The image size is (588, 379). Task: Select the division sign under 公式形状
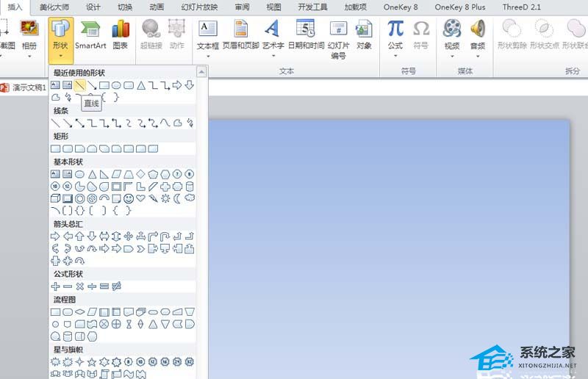[x=92, y=286]
